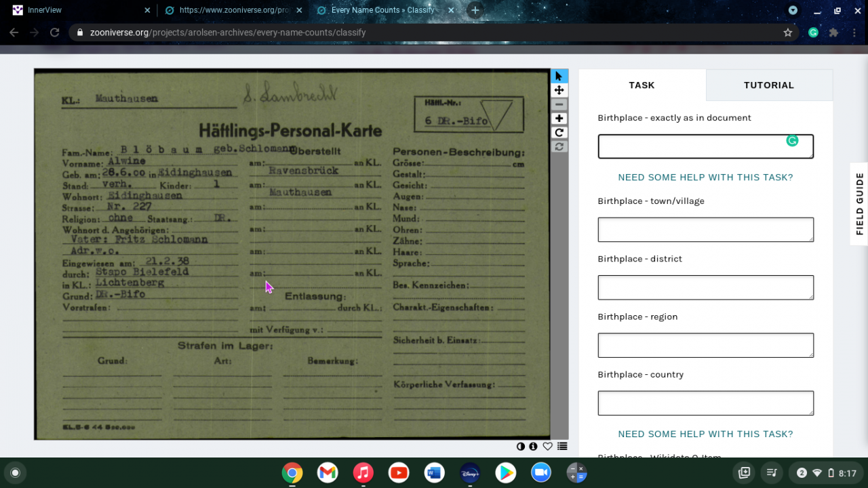This screenshot has width=868, height=488.
Task: Open the Chrome three-dot menu
Action: (854, 33)
